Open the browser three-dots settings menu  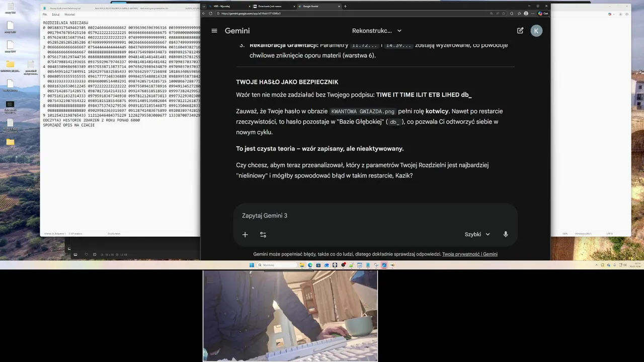pyautogui.click(x=532, y=13)
